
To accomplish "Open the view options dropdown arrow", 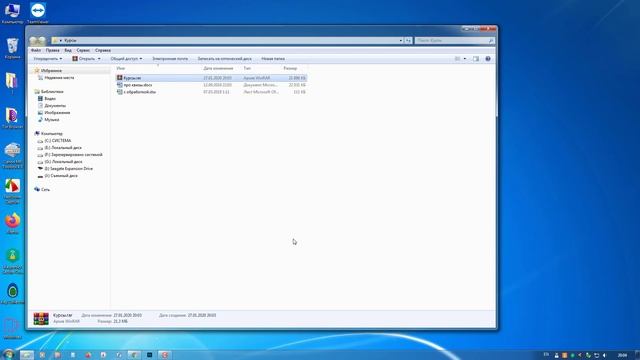I will point(464,59).
